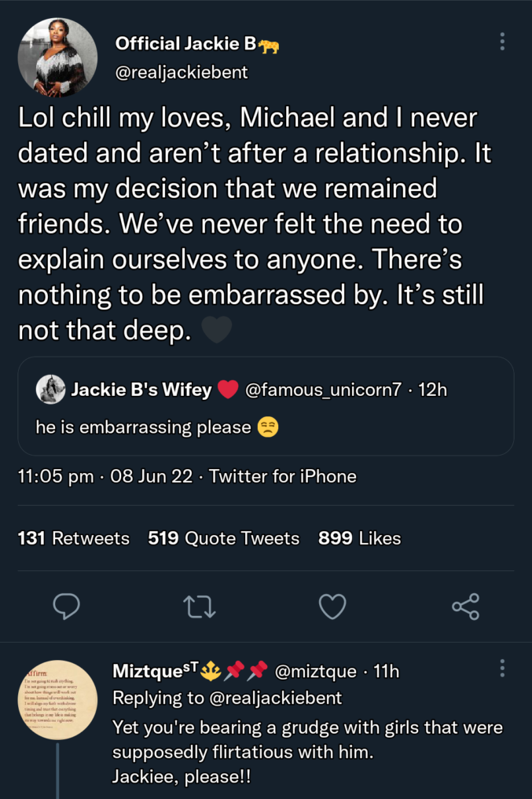Click the Twitter for iPhone source label
Screen dimensions: 532x799
tap(283, 476)
